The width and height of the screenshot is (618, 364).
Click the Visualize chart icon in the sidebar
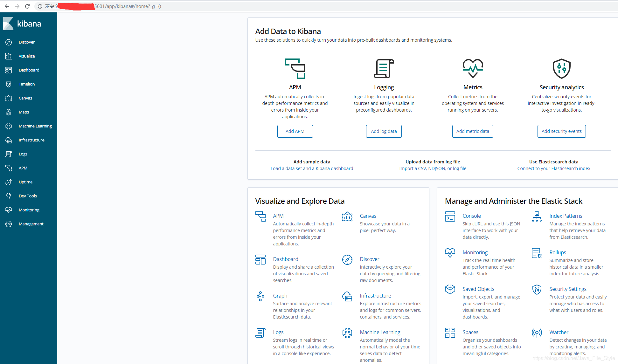coord(9,56)
